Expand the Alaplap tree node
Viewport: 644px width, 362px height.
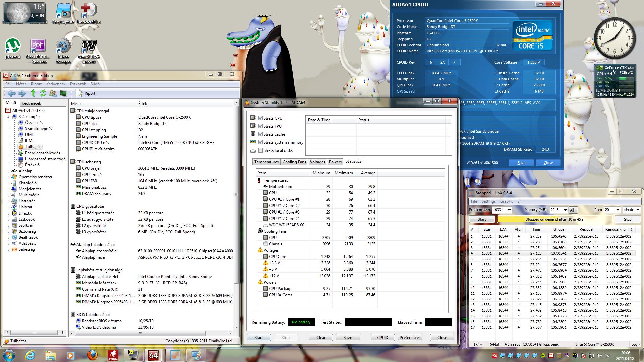point(9,171)
